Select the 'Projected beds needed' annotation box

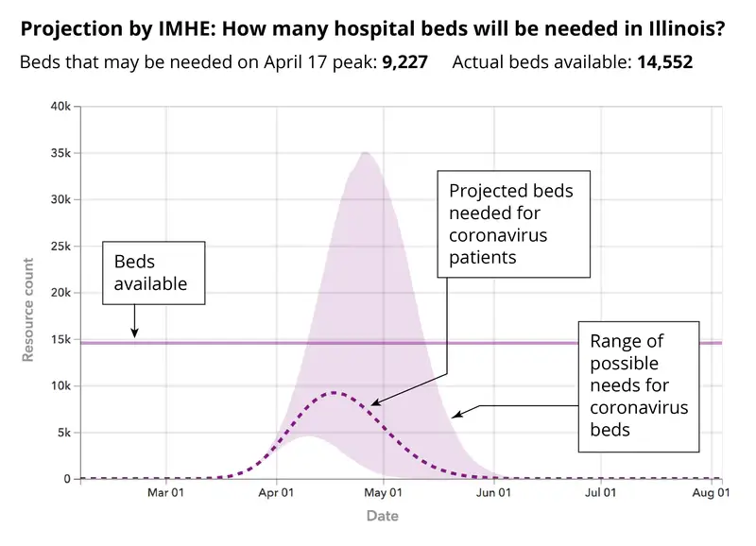click(513, 223)
